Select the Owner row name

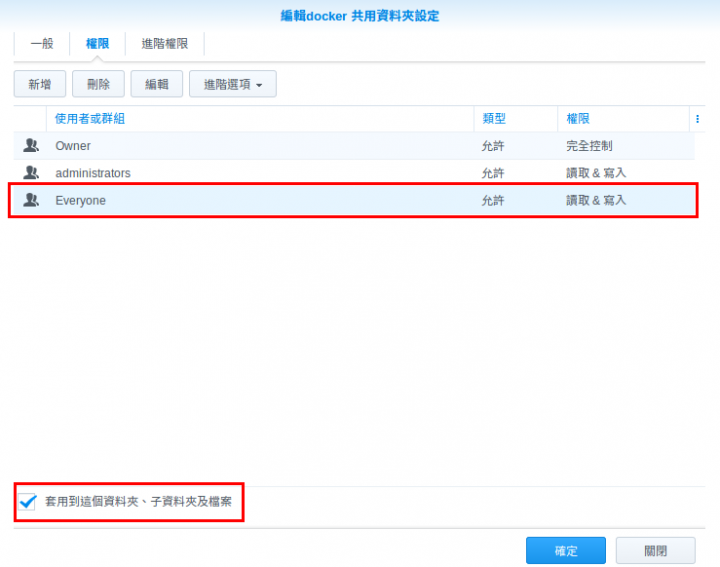[x=73, y=146]
